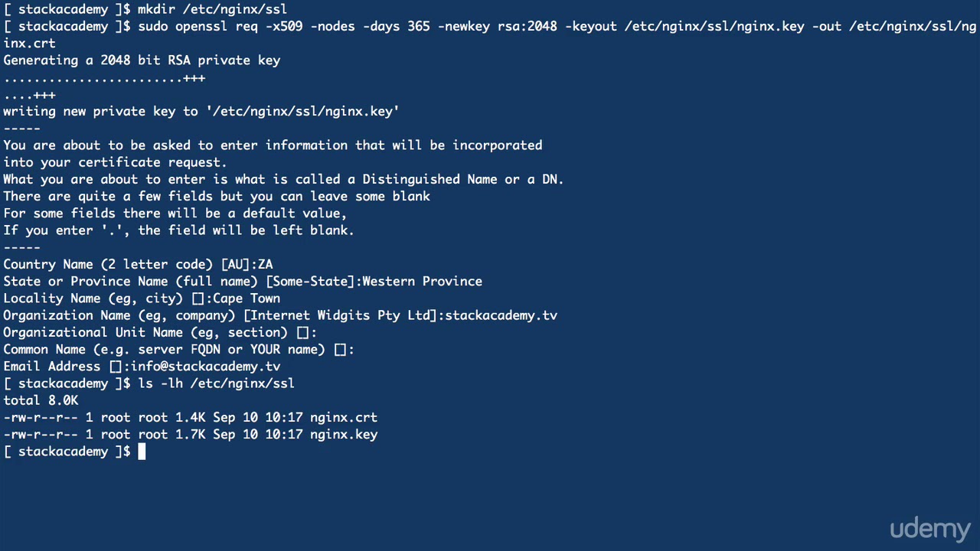Image resolution: width=980 pixels, height=551 pixels.
Task: Click the Udemy logo watermark
Action: click(x=929, y=529)
